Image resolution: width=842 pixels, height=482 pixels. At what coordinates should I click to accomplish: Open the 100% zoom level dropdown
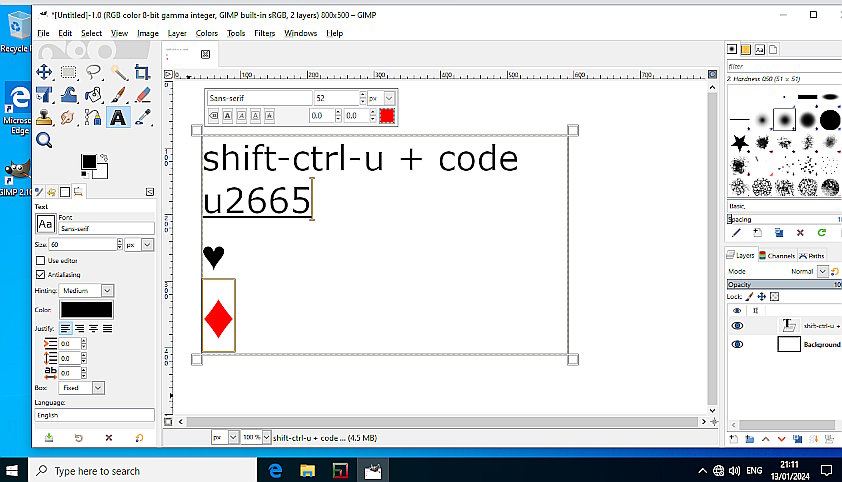[266, 437]
